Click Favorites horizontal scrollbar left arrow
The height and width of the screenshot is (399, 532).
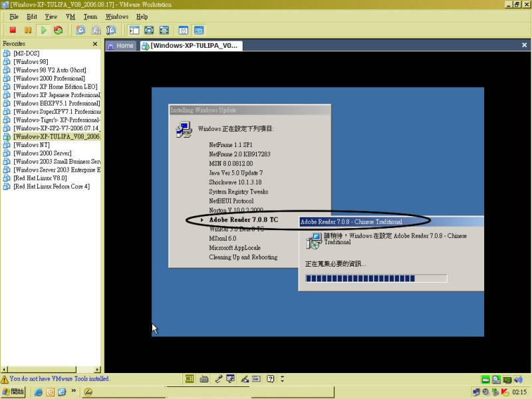(4, 370)
